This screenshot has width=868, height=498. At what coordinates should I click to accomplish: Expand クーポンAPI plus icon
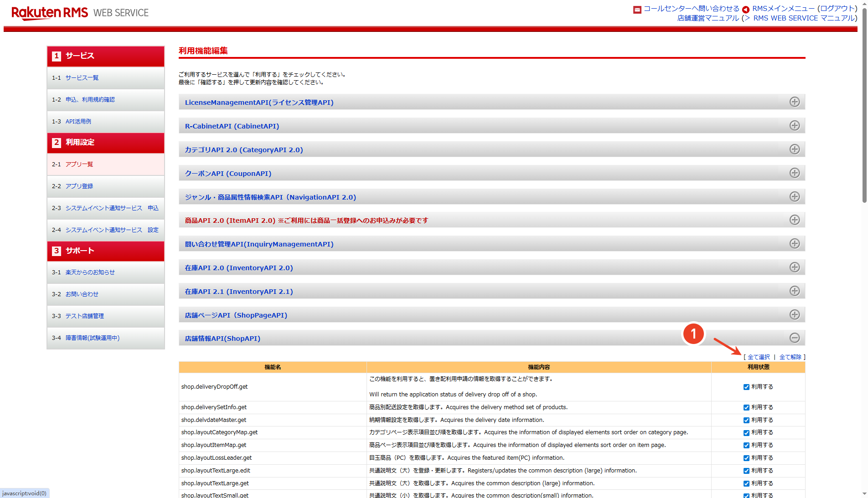pyautogui.click(x=795, y=173)
